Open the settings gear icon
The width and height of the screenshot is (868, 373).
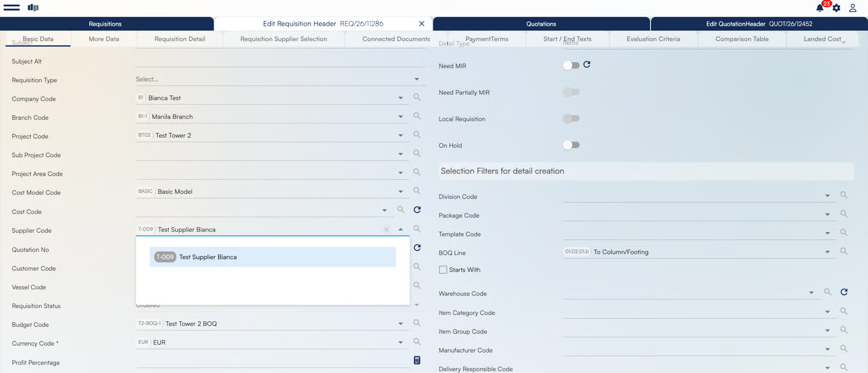[x=836, y=8]
